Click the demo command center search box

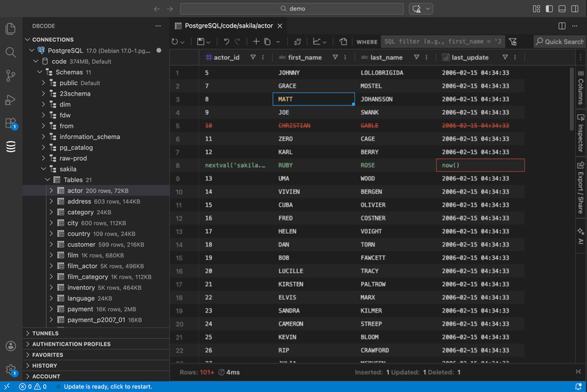[292, 9]
